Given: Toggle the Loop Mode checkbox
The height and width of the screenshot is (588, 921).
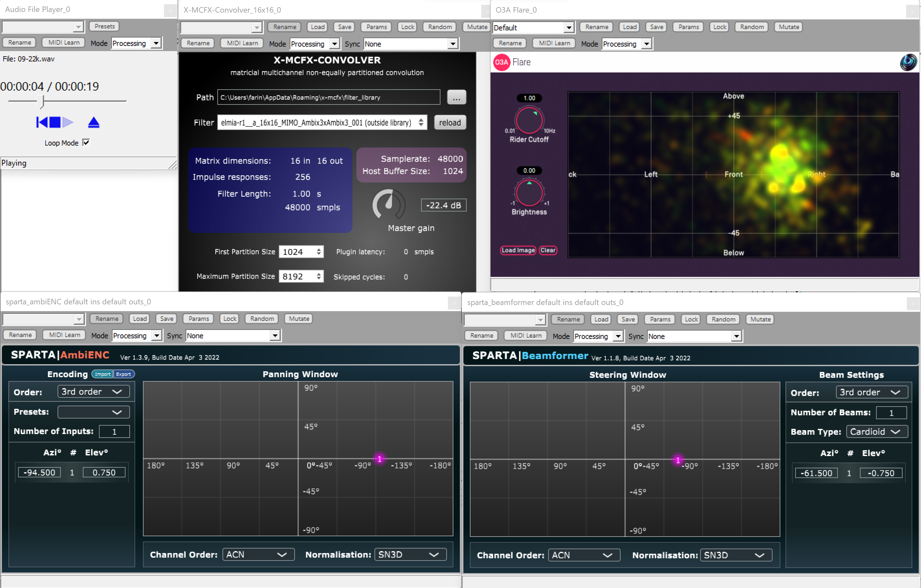Looking at the screenshot, I should (x=86, y=143).
